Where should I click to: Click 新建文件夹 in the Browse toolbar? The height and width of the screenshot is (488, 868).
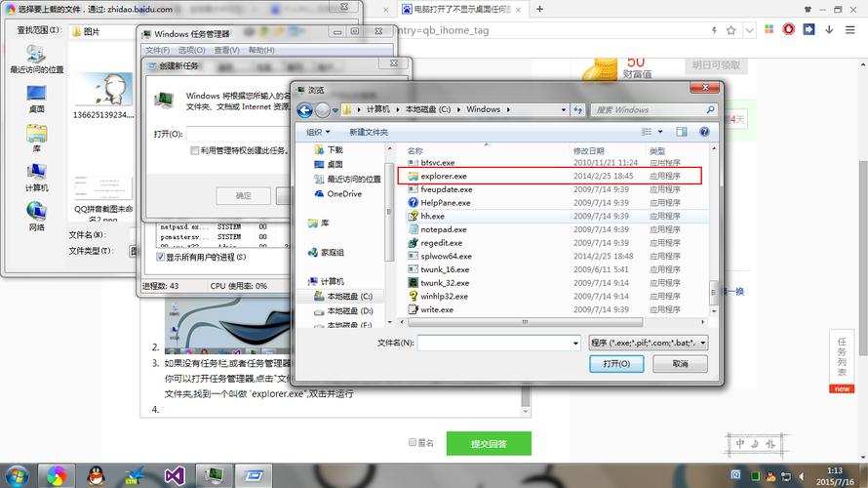368,132
